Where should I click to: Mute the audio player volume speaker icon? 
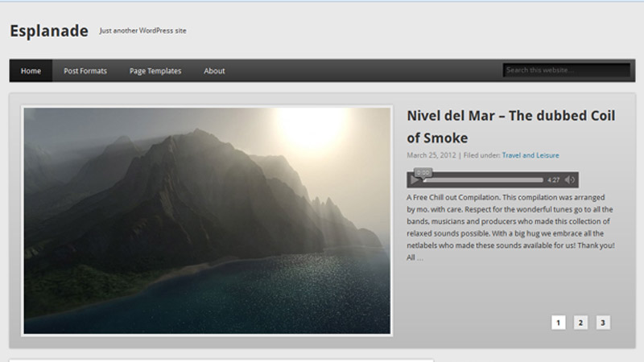pos(570,179)
